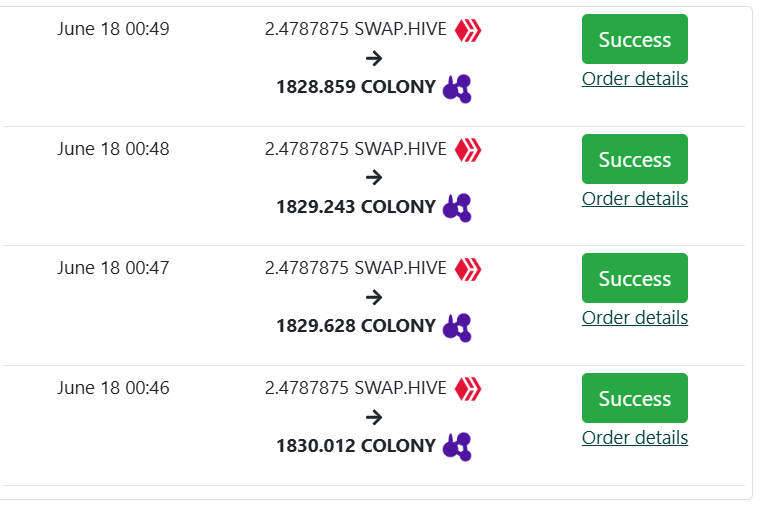
Task: Click the COLONY icon beside 1829.628
Action: point(457,328)
